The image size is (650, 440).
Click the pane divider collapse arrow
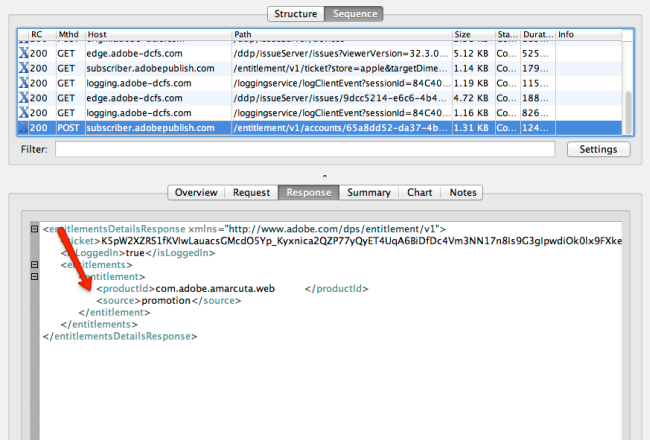(x=325, y=177)
